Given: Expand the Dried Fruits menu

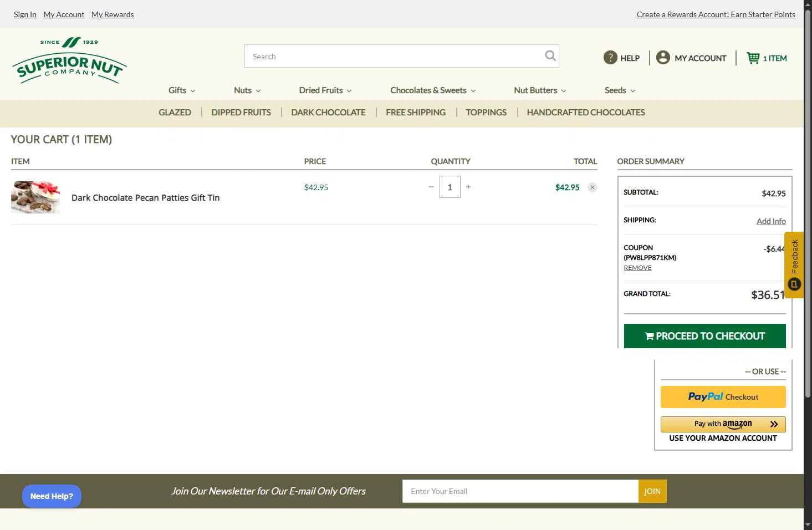Looking at the screenshot, I should [325, 90].
